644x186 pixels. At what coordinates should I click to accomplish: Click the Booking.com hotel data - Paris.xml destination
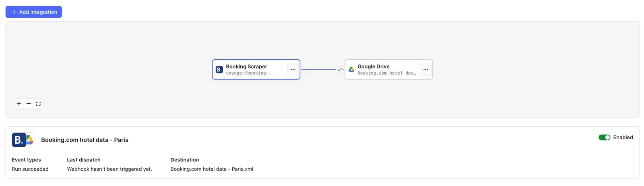[212, 169]
